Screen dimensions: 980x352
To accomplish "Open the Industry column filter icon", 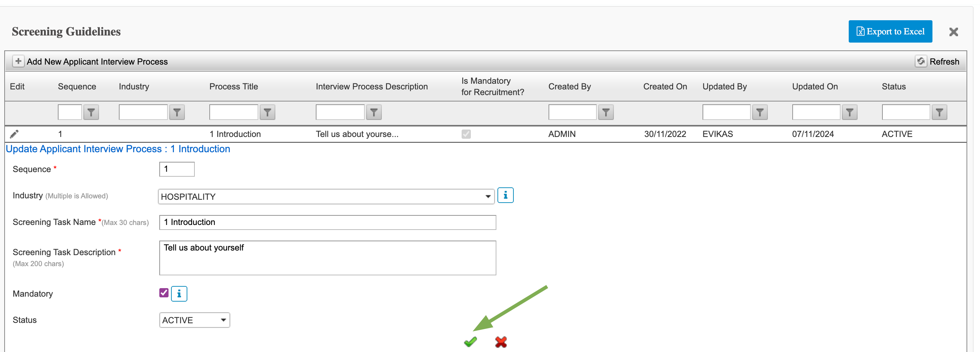I will click(x=177, y=112).
